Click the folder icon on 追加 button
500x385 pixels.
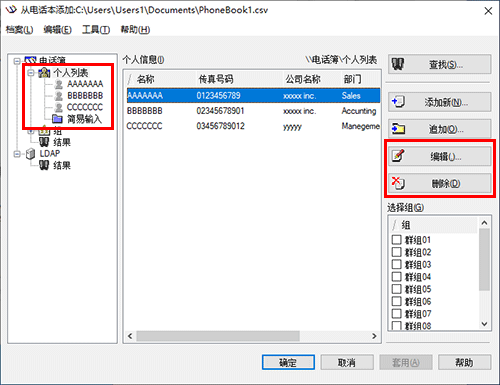(398, 129)
